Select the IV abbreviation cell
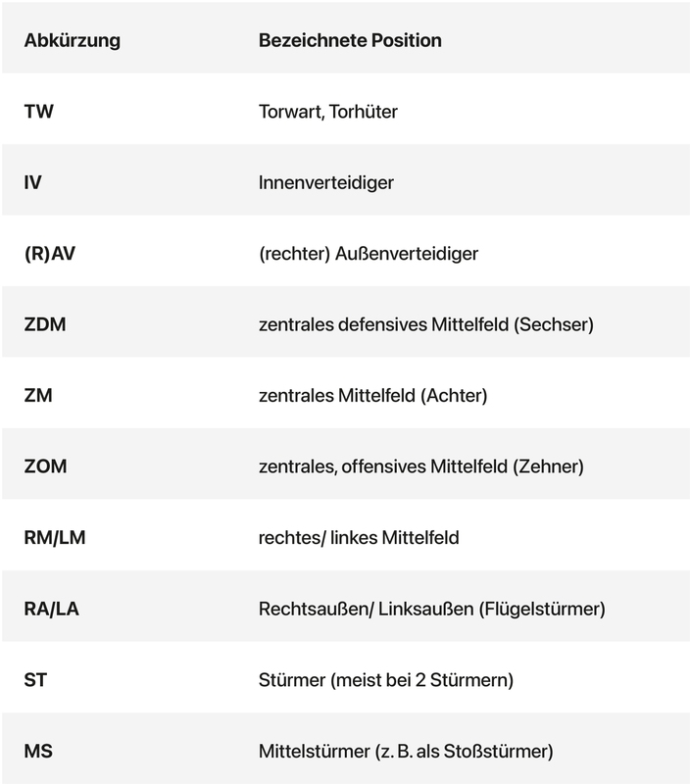Viewport: 690px width, 784px height. (x=33, y=182)
